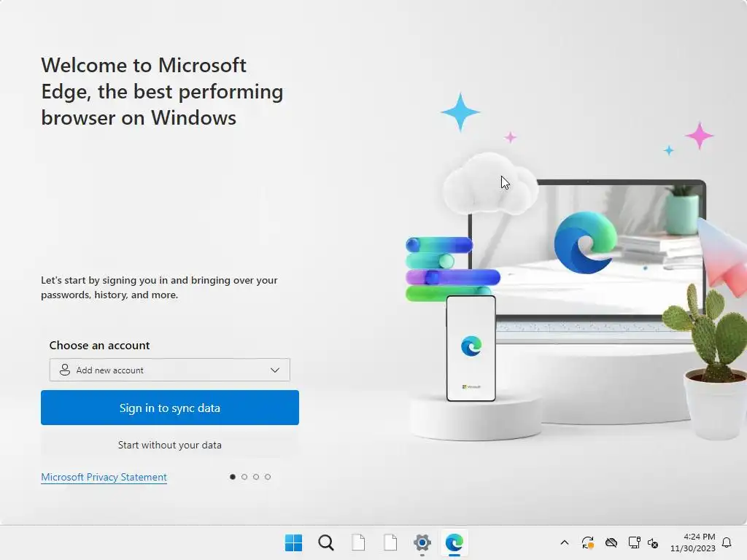
Task: Click the second blank document taskbar icon
Action: click(390, 542)
